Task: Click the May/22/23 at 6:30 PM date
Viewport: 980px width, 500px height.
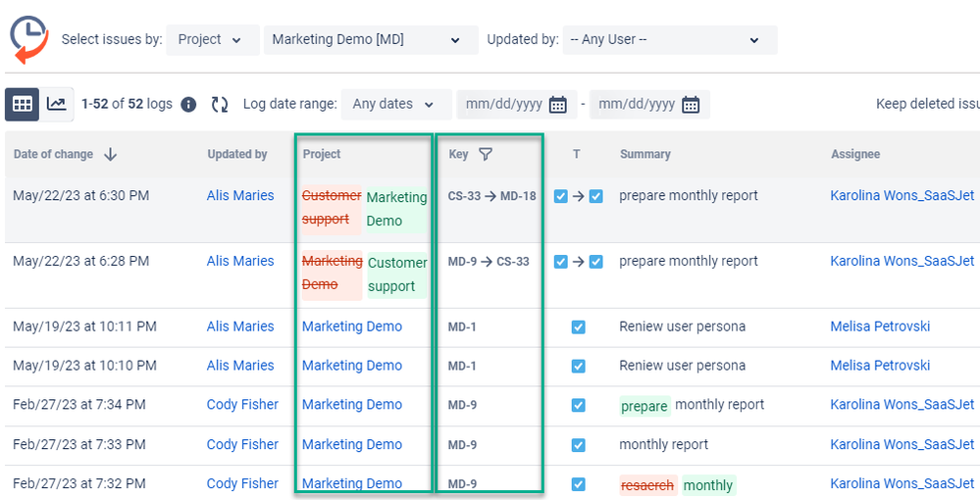Action: [x=81, y=196]
